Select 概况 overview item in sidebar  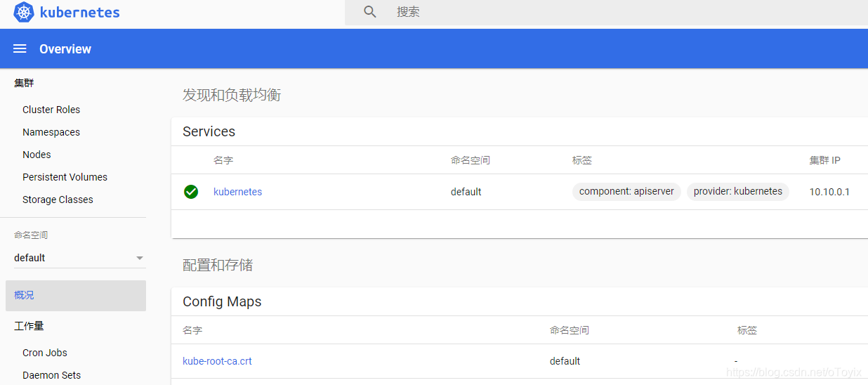click(x=76, y=295)
